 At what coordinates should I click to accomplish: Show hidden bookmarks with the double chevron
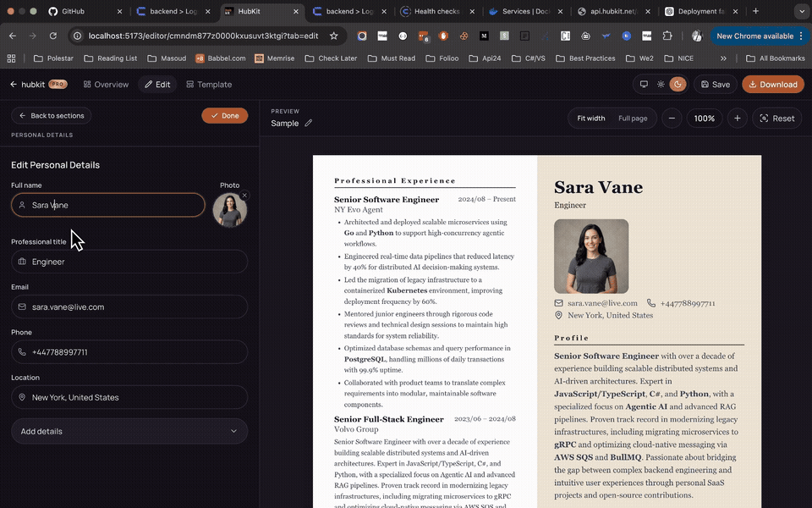(x=723, y=58)
